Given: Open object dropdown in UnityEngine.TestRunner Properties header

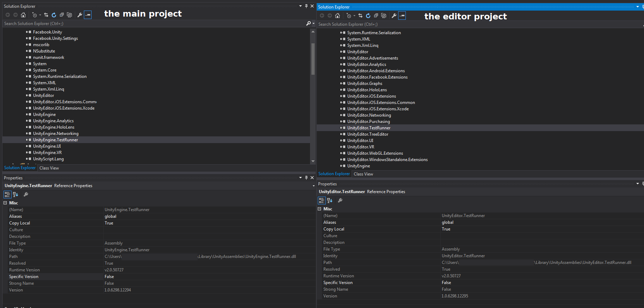Looking at the screenshot, I should coord(314,186).
